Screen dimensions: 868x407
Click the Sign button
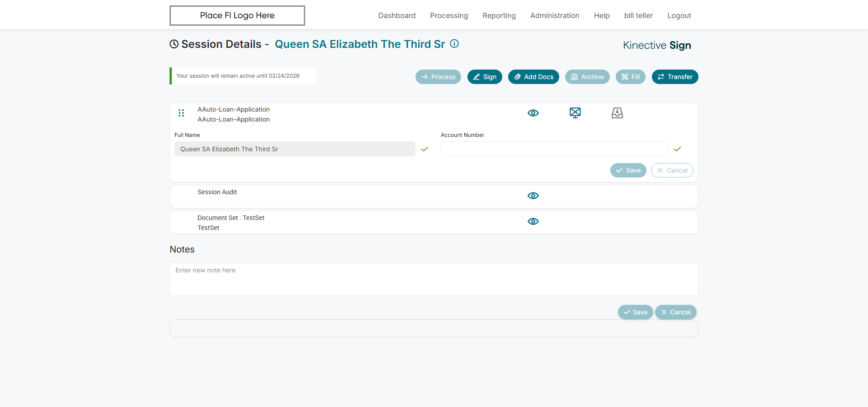click(485, 77)
